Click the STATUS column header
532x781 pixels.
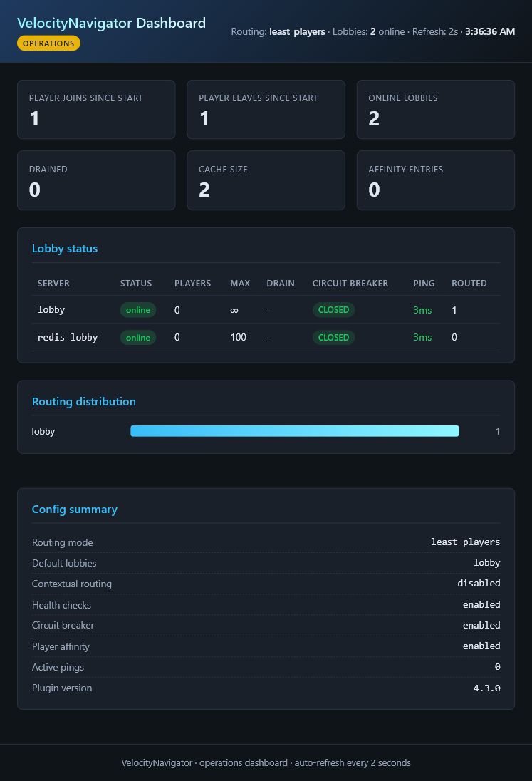pyautogui.click(x=136, y=284)
